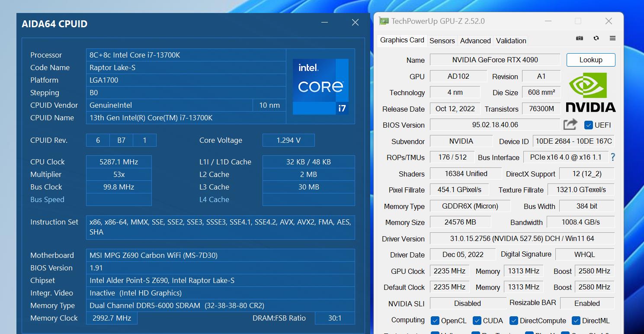
Task: Click the Lookup button
Action: point(591,60)
